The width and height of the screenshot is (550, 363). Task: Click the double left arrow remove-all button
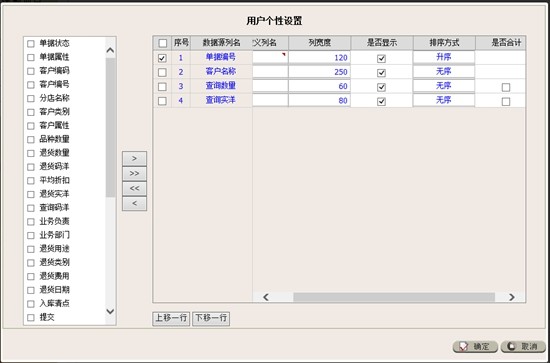point(134,189)
